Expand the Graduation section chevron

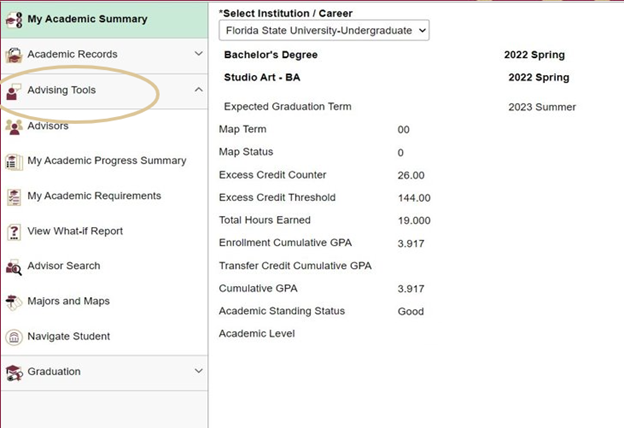197,372
